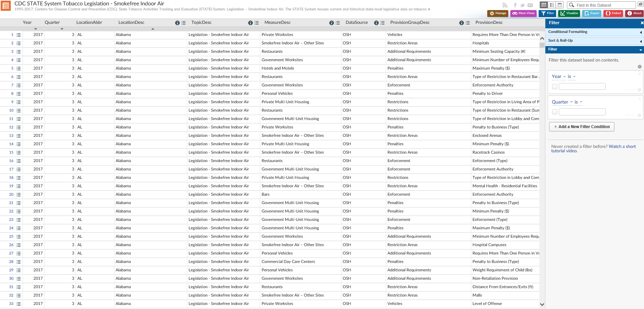Image resolution: width=644 pixels, height=309 pixels.
Task: Open the Manage tab
Action: [498, 13]
